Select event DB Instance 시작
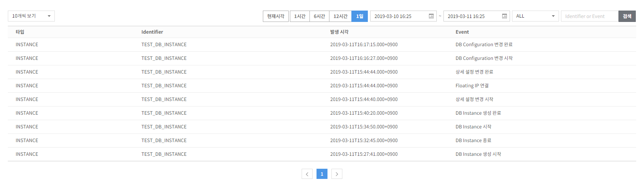The image size is (644, 184). pyautogui.click(x=473, y=127)
